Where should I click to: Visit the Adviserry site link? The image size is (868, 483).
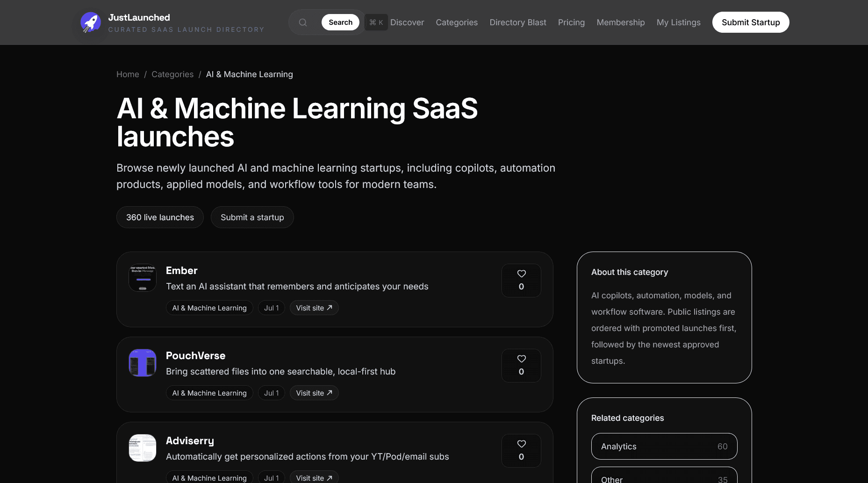tap(314, 477)
